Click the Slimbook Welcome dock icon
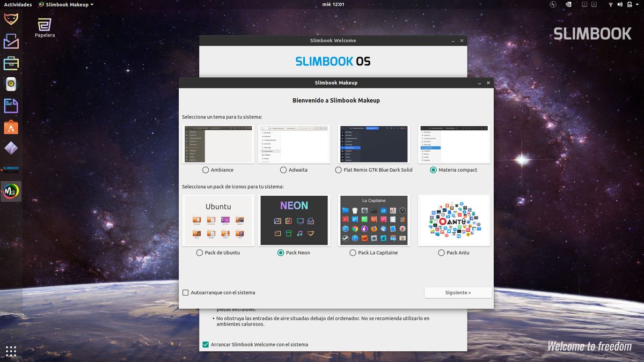 tap(11, 169)
